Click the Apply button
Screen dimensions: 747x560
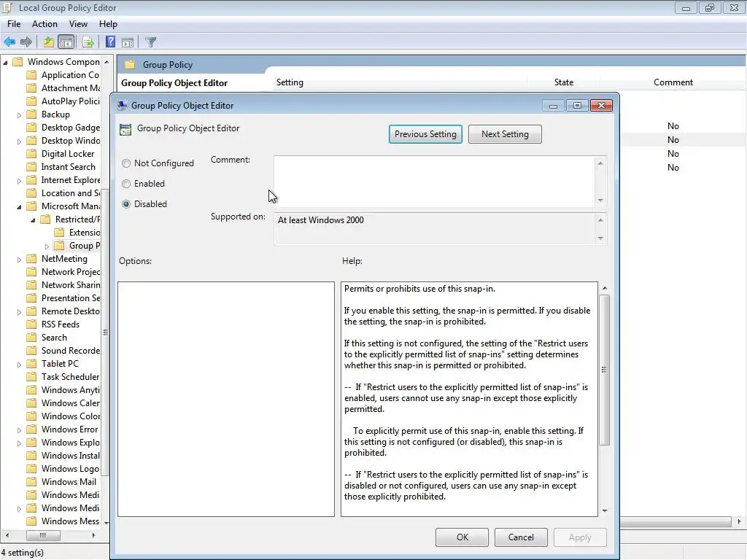coord(580,537)
